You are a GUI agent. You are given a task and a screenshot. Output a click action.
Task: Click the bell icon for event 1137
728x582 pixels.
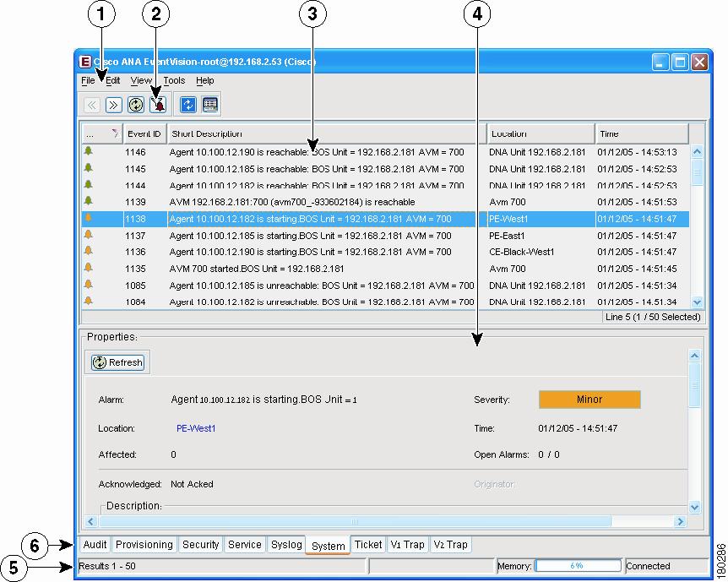(x=88, y=235)
